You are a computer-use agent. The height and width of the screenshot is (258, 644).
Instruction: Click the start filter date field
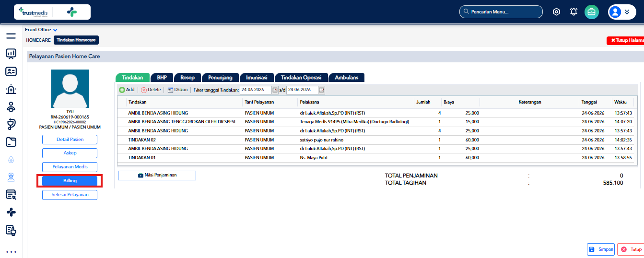coord(256,90)
